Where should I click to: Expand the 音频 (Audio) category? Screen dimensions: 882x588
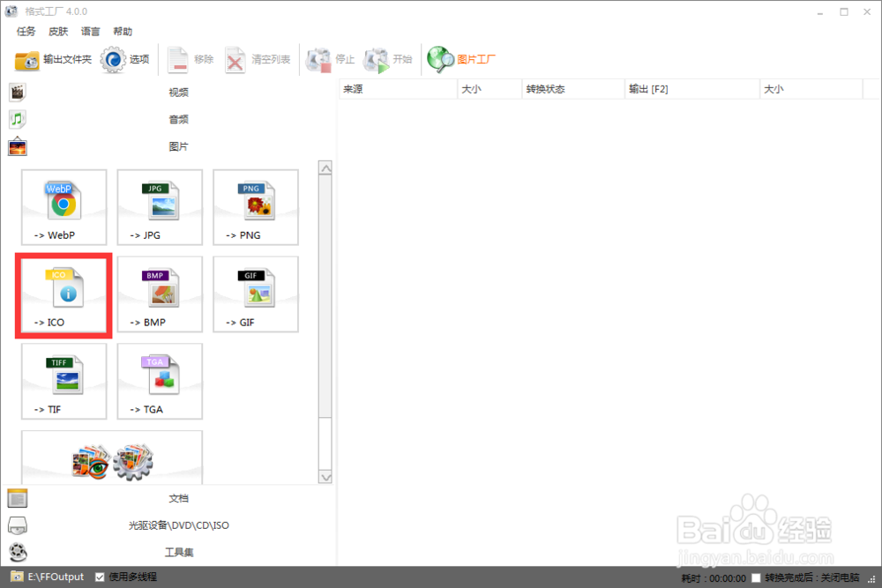tap(178, 118)
